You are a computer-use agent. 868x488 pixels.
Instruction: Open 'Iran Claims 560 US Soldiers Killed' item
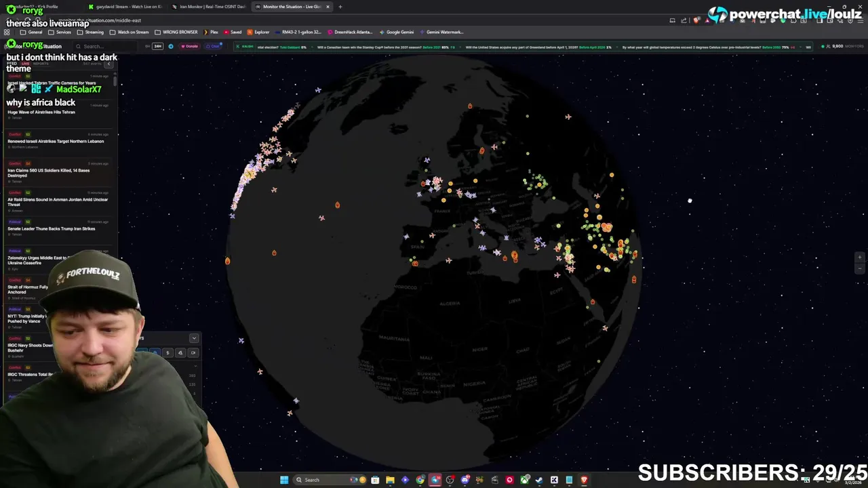tap(49, 173)
